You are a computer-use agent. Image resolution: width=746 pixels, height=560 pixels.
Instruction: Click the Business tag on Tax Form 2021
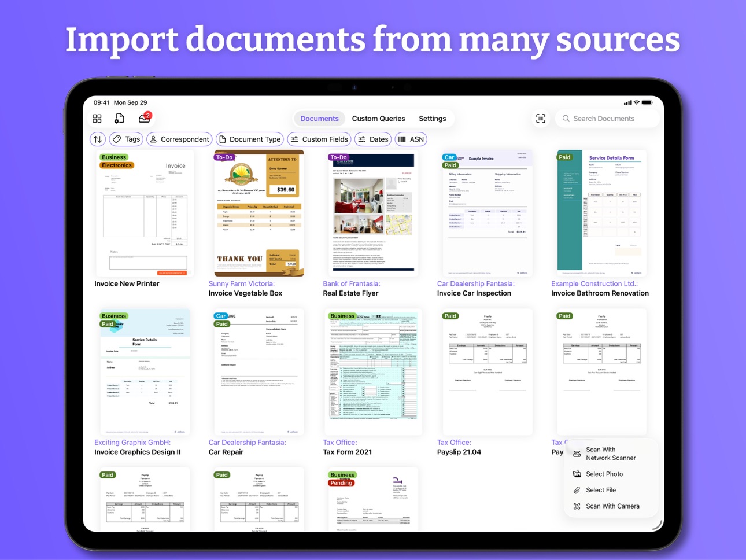tap(342, 316)
